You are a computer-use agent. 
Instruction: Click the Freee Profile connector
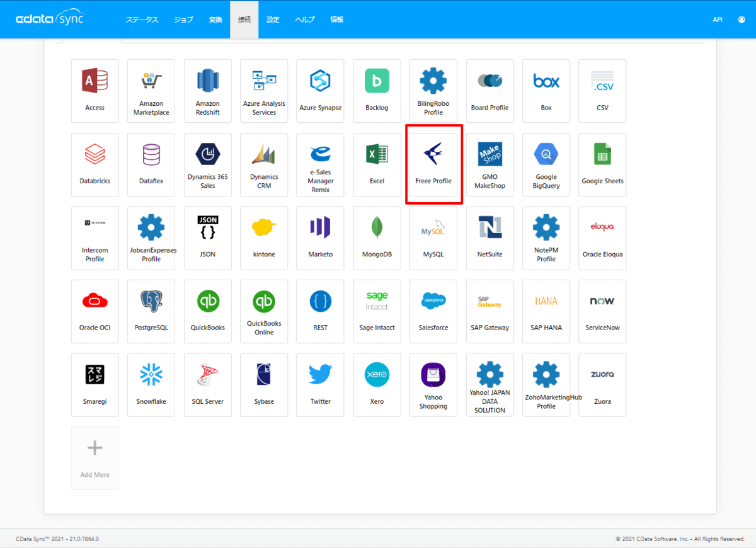coord(433,164)
